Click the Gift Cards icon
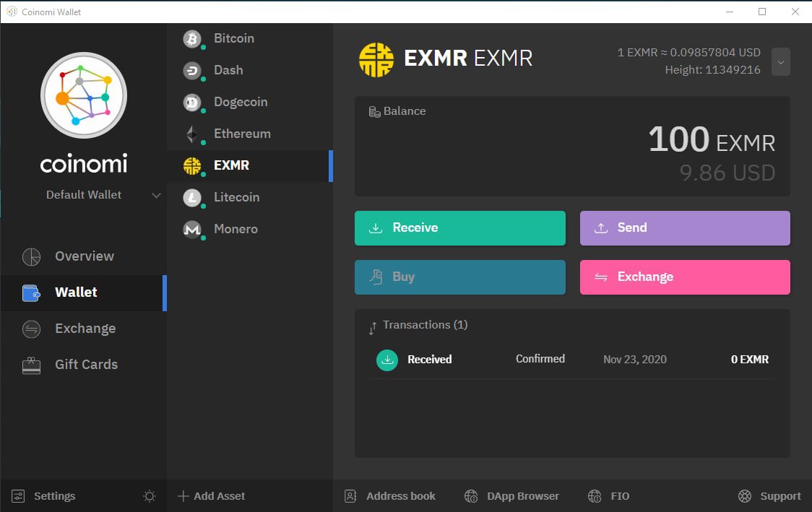812x512 pixels. pos(31,365)
